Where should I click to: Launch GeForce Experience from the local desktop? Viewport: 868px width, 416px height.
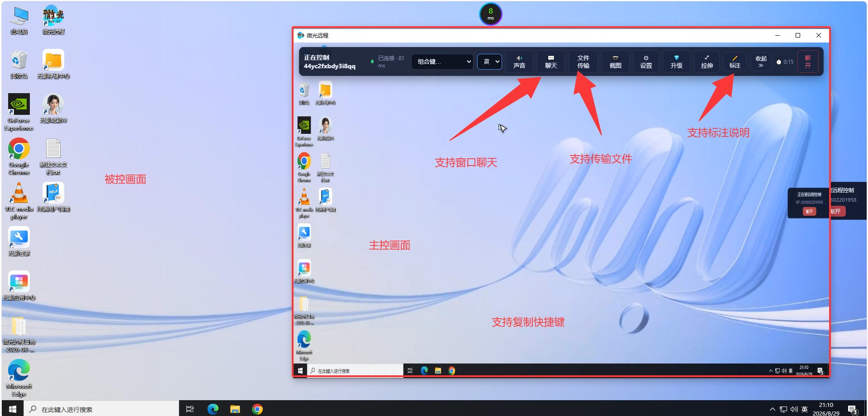[x=19, y=112]
